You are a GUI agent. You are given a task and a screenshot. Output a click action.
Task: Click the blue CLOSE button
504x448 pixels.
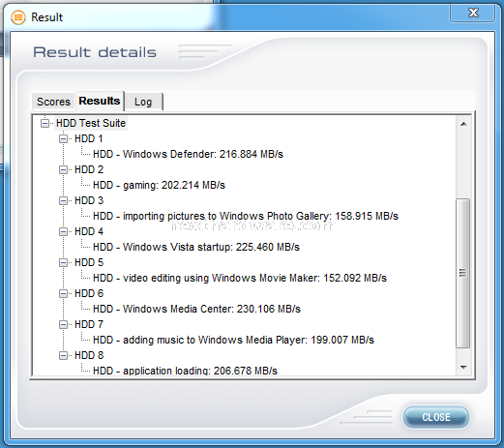436,417
